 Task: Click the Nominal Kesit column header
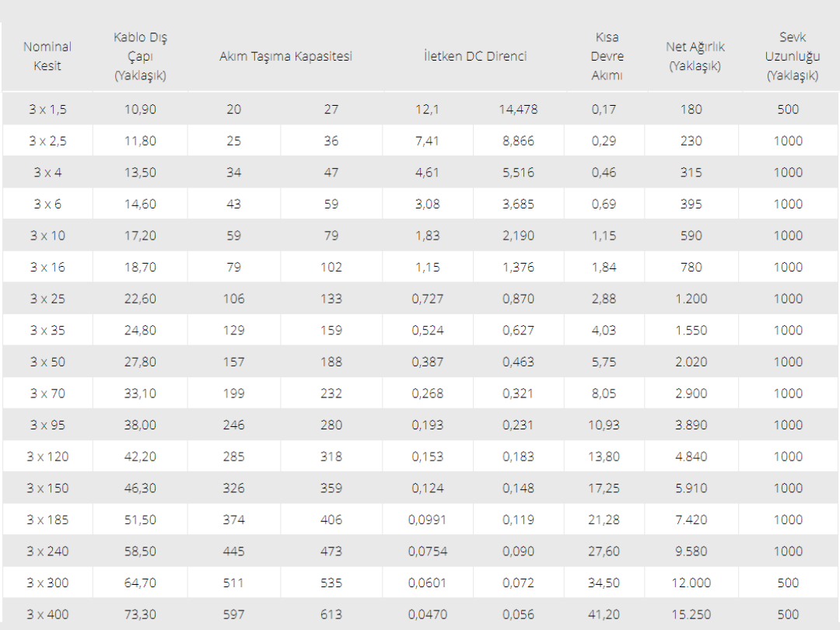47,56
